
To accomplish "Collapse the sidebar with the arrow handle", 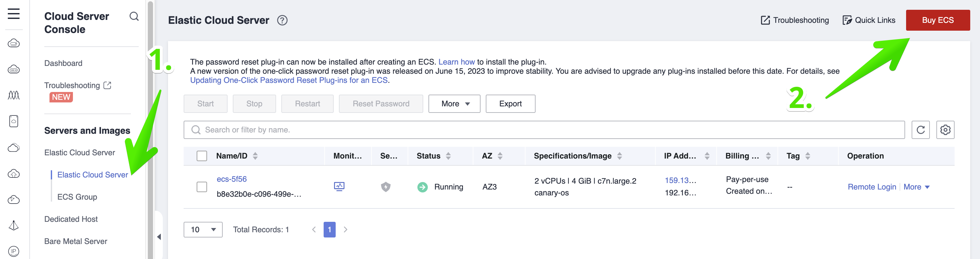I will click(x=159, y=236).
